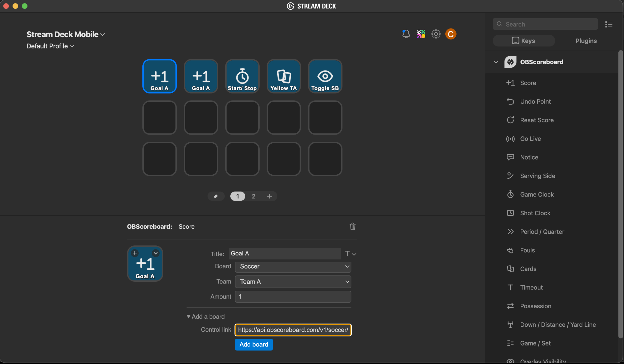Add a new page with plus
The width and height of the screenshot is (624, 364).
click(x=269, y=196)
